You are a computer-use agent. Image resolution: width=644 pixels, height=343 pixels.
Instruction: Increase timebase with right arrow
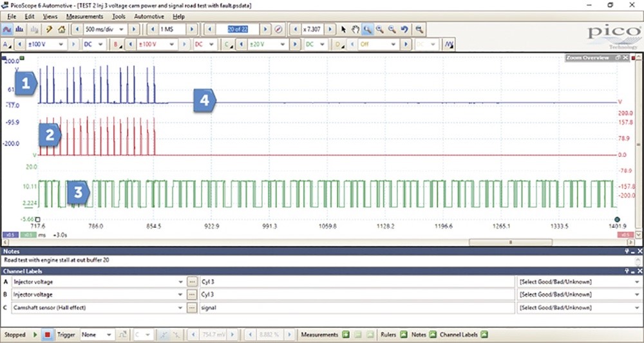(133, 30)
